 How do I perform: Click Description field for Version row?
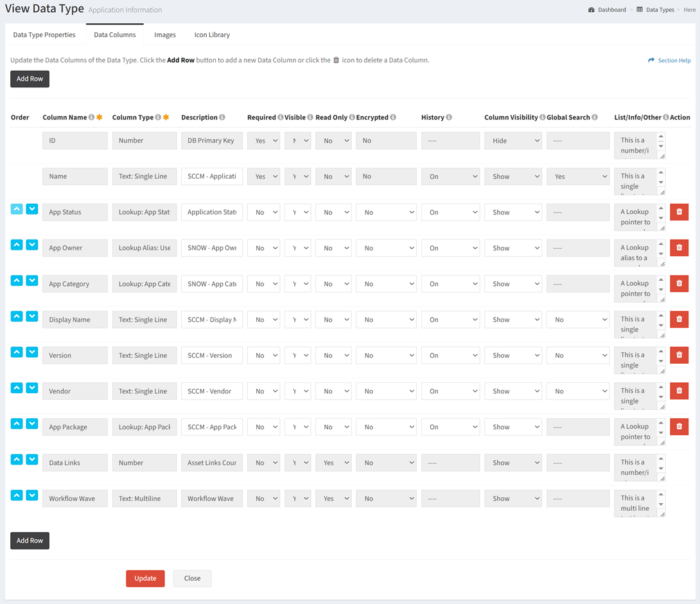[212, 355]
